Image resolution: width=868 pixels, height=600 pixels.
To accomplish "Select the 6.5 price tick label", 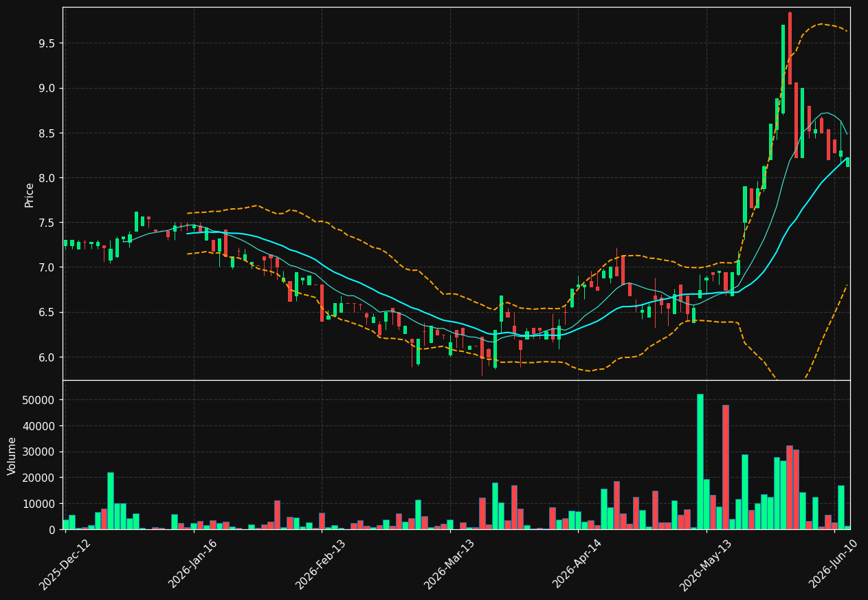I will 47,312.
